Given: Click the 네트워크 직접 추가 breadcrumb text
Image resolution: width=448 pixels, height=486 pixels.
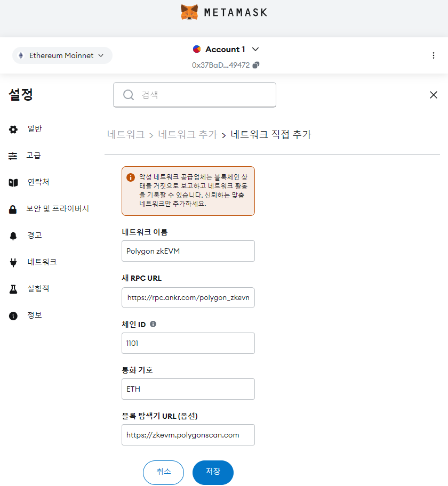Looking at the screenshot, I should 271,134.
